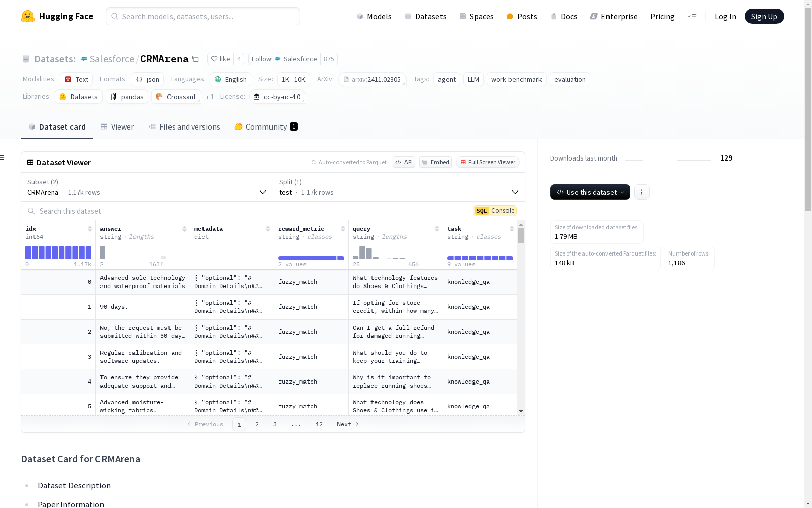Sort the idx column
The height and width of the screenshot is (508, 812).
point(90,229)
